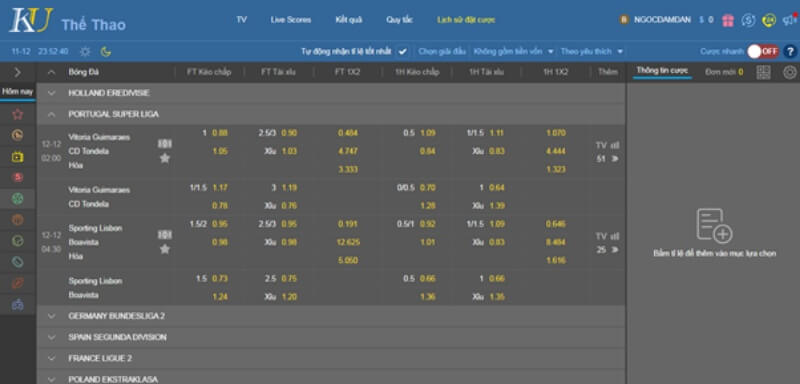This screenshot has height=384, width=800.
Task: Uncheck Tự động nhận tỉ lệ tốt nhất
Action: [x=403, y=52]
